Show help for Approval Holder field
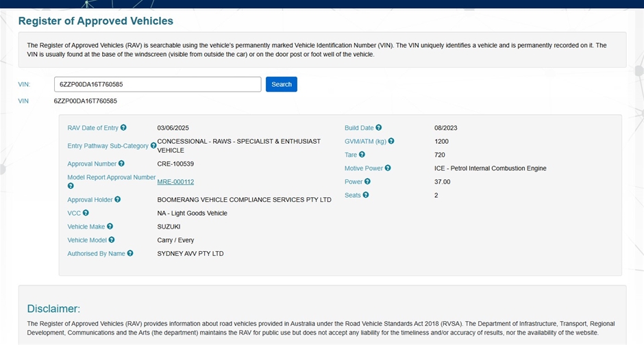 pyautogui.click(x=118, y=199)
